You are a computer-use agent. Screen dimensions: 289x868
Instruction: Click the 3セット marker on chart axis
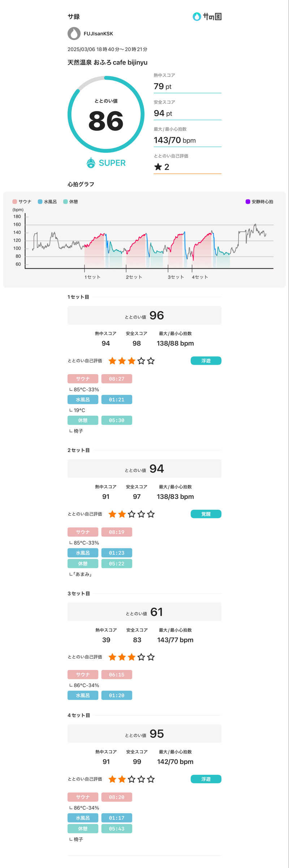(x=176, y=277)
